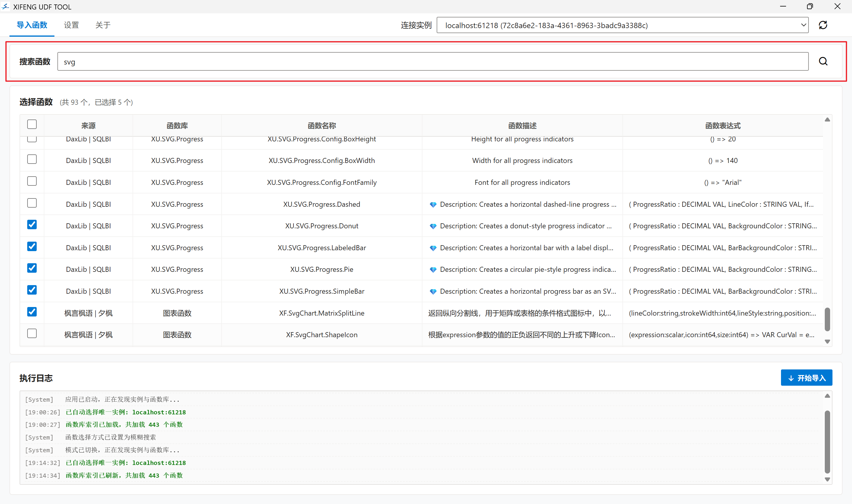Click the diamond icon in Progress.Donut description
This screenshot has height=504, width=852.
click(433, 226)
